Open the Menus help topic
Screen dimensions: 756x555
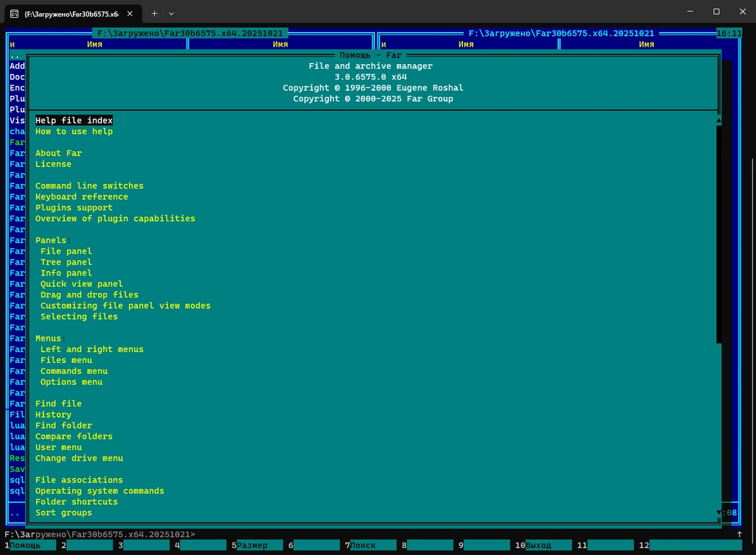pos(49,338)
